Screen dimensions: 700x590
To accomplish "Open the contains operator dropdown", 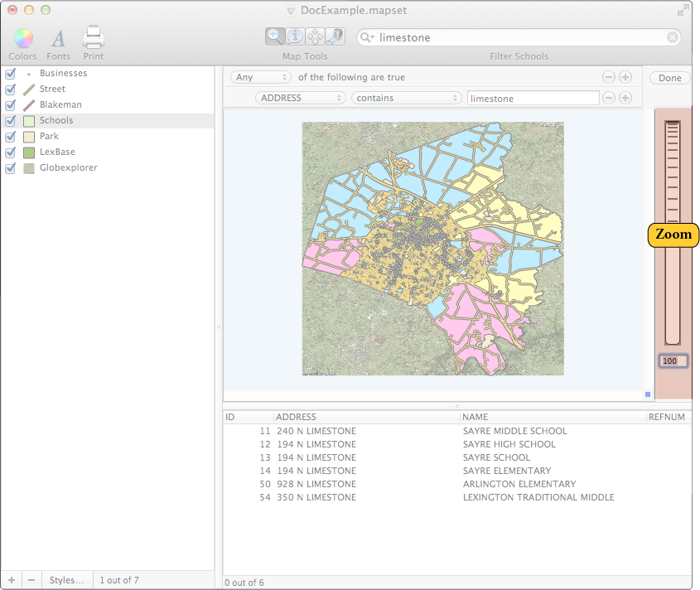I will [406, 98].
